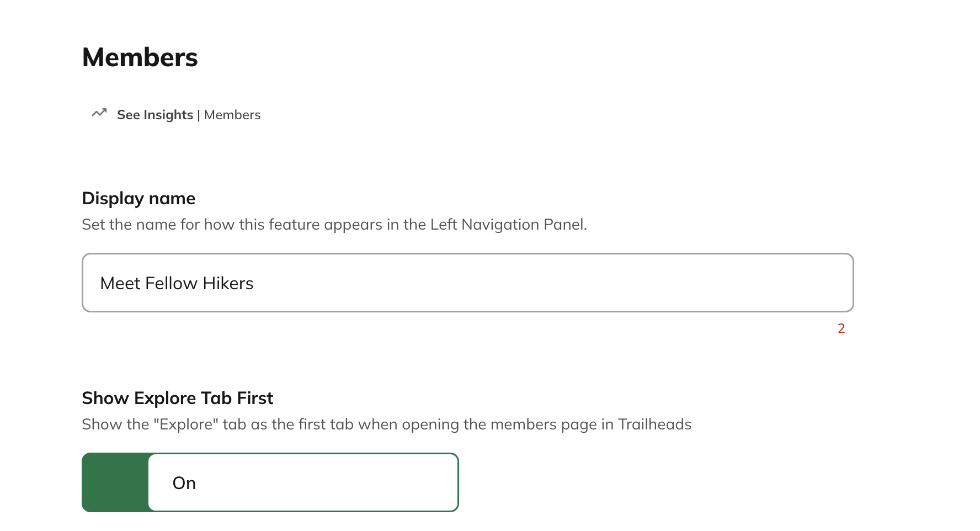The height and width of the screenshot is (531, 980).
Task: Click the word Insights in the link
Action: tap(168, 115)
